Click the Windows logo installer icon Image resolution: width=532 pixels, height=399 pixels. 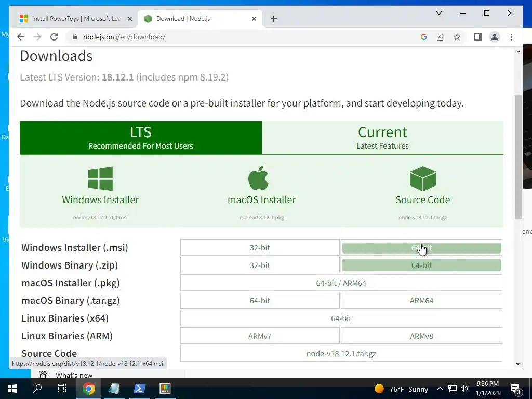[100, 179]
